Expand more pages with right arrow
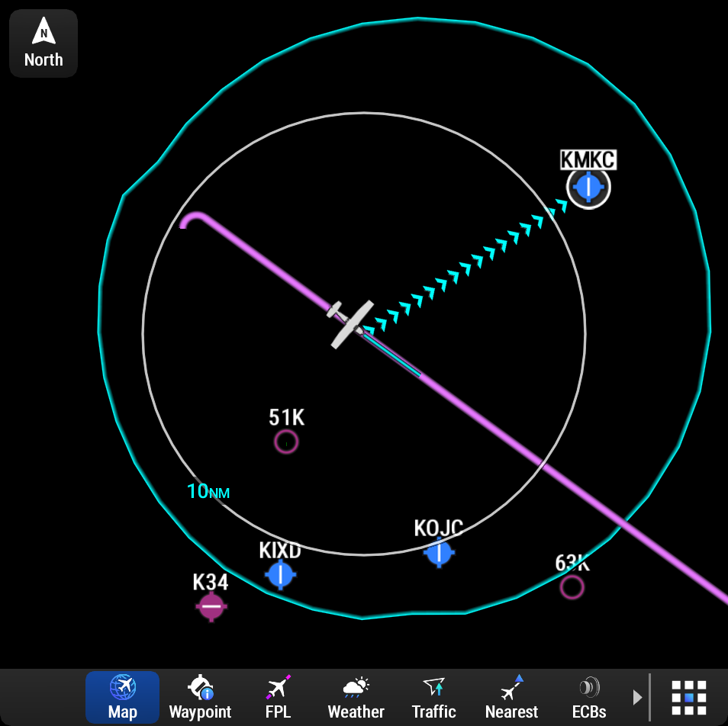 [x=637, y=697]
